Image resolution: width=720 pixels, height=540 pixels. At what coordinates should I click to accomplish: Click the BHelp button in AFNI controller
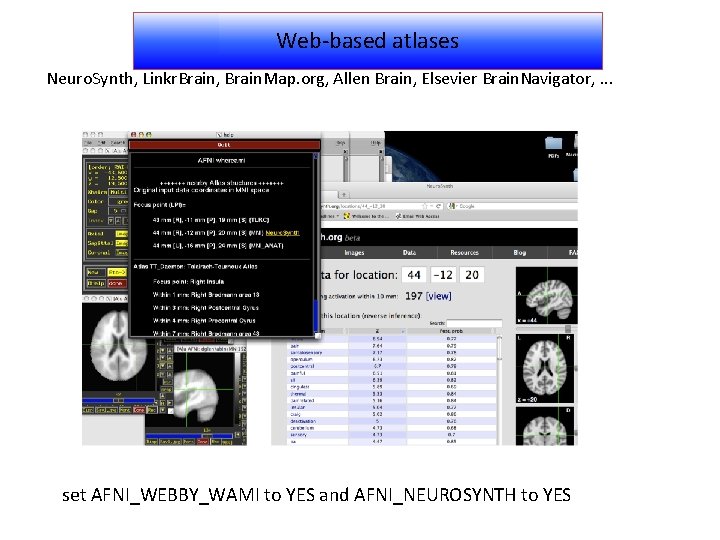[96, 283]
